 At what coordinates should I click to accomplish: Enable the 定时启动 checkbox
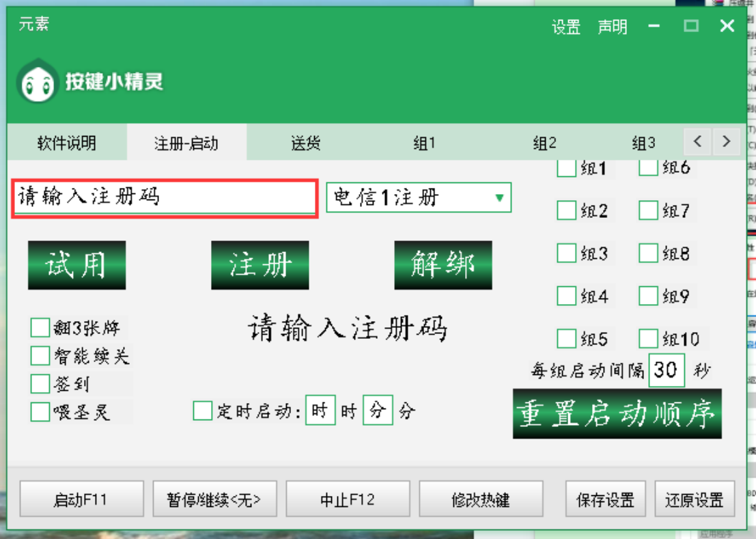(x=202, y=411)
